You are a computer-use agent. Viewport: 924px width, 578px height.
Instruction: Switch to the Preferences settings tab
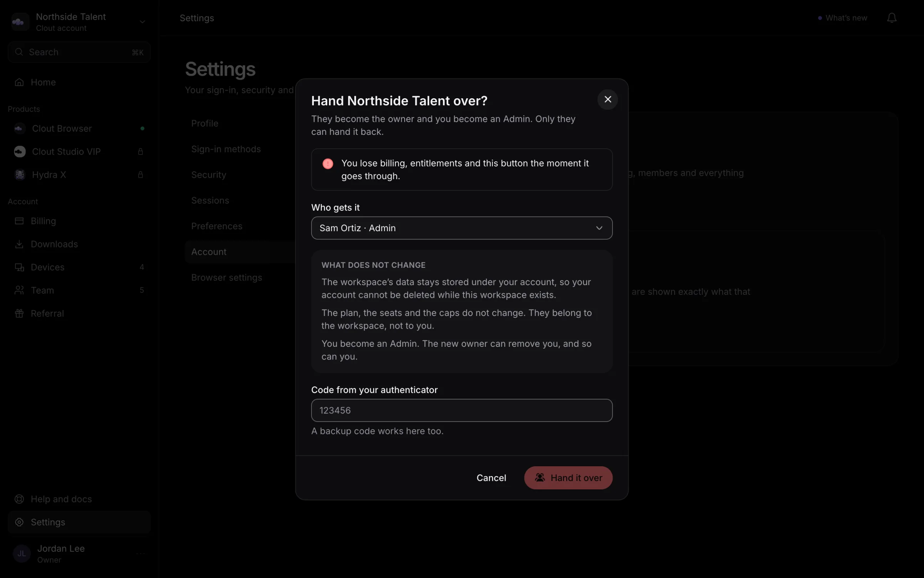coord(217,226)
